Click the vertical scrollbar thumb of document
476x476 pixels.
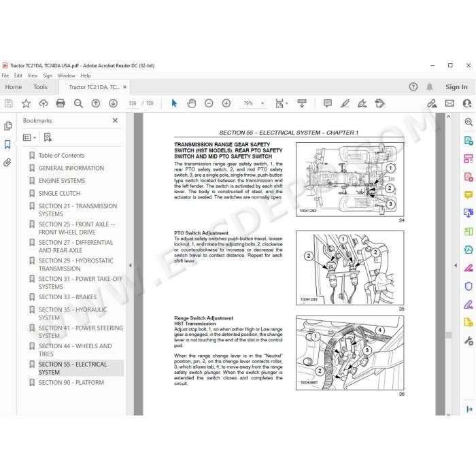coord(449,335)
